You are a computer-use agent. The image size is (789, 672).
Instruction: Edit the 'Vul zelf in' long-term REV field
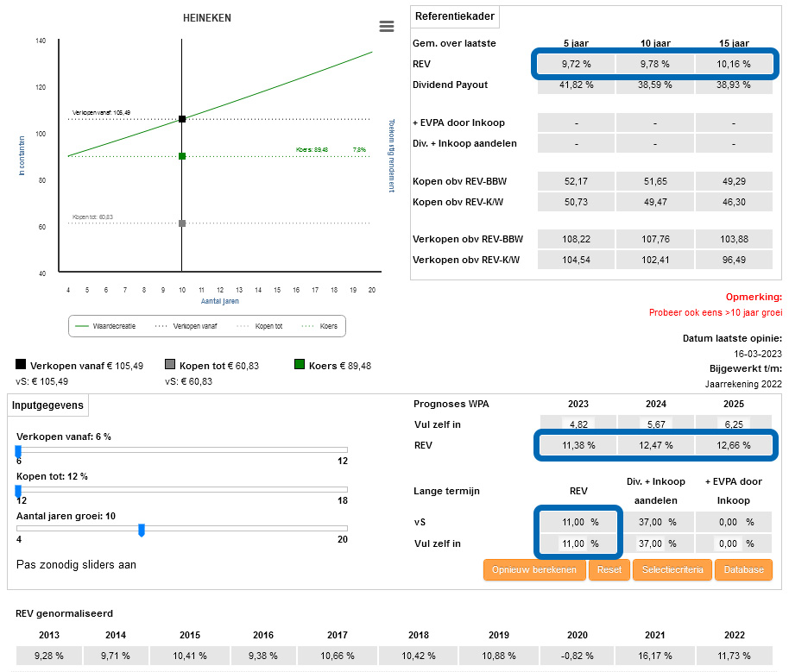coord(573,543)
